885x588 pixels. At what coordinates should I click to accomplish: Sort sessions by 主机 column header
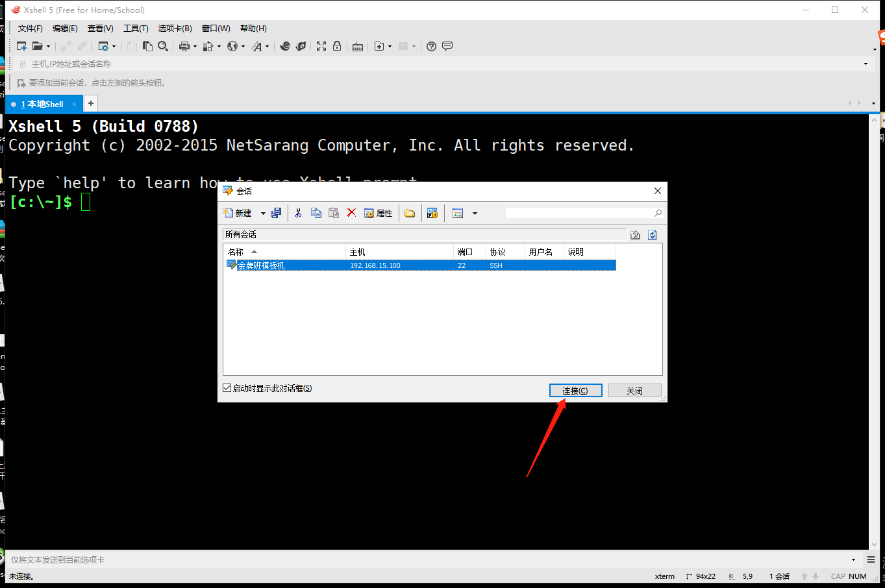[399, 252]
